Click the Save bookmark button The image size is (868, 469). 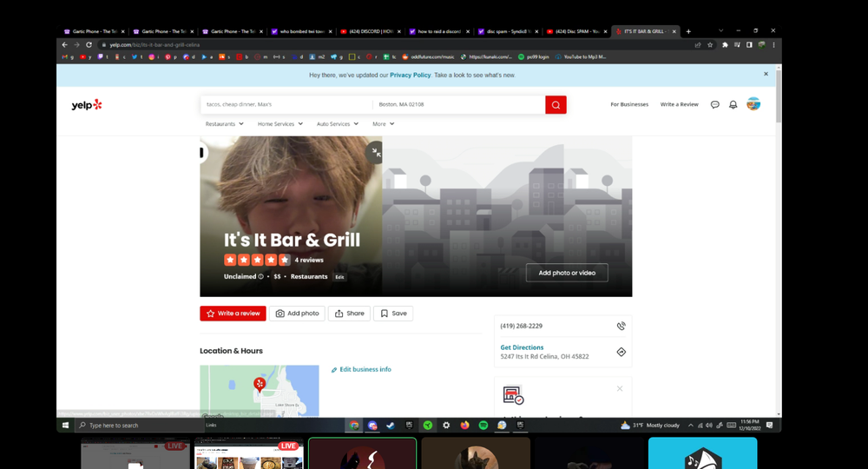tap(393, 314)
